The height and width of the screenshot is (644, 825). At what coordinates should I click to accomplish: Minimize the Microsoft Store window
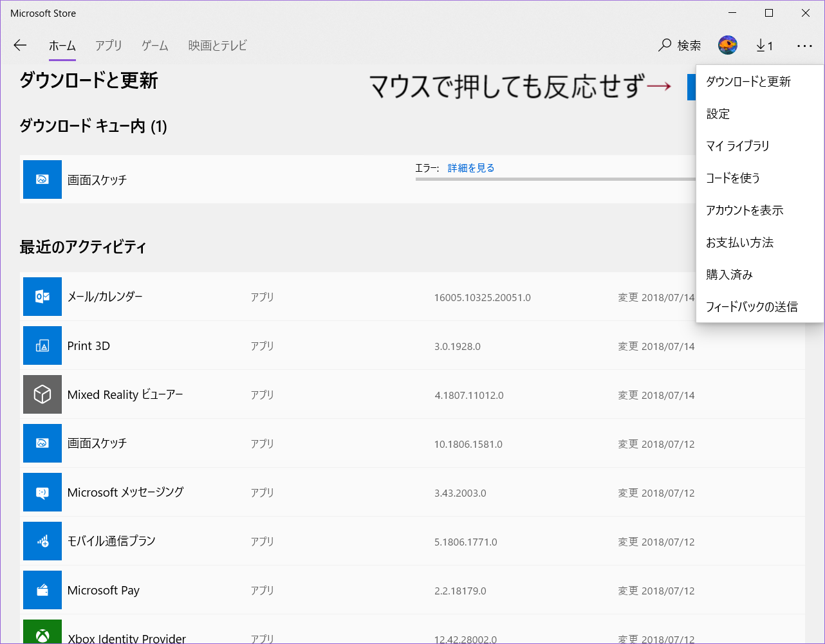pyautogui.click(x=732, y=13)
